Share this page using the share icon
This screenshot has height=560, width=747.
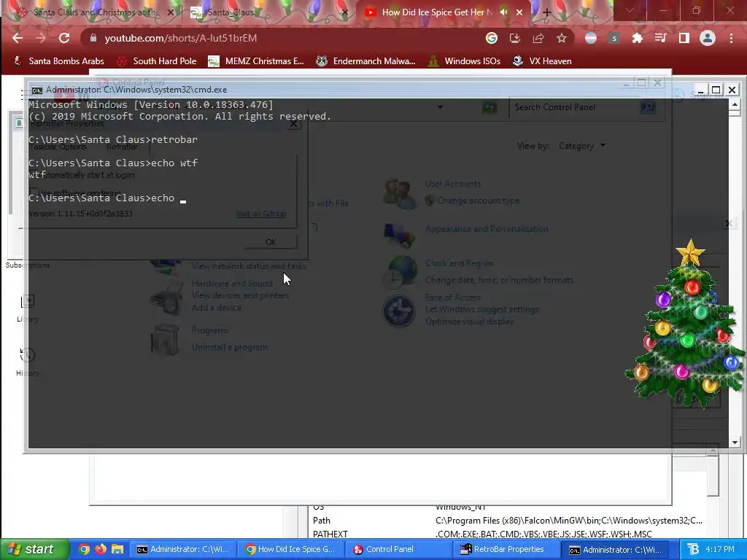click(x=538, y=38)
